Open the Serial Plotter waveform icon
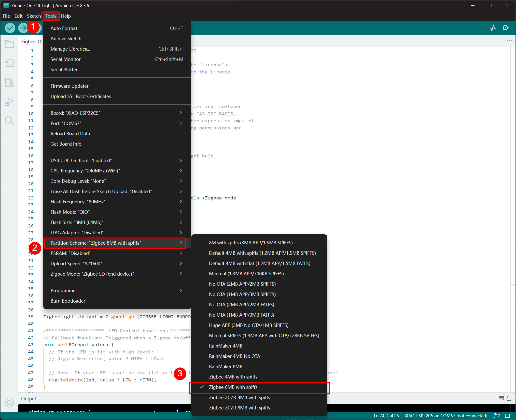Screen dimensions: 516x420 492,28
